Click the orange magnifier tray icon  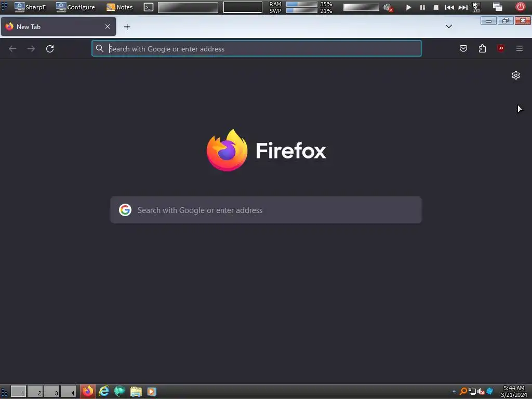tap(463, 392)
